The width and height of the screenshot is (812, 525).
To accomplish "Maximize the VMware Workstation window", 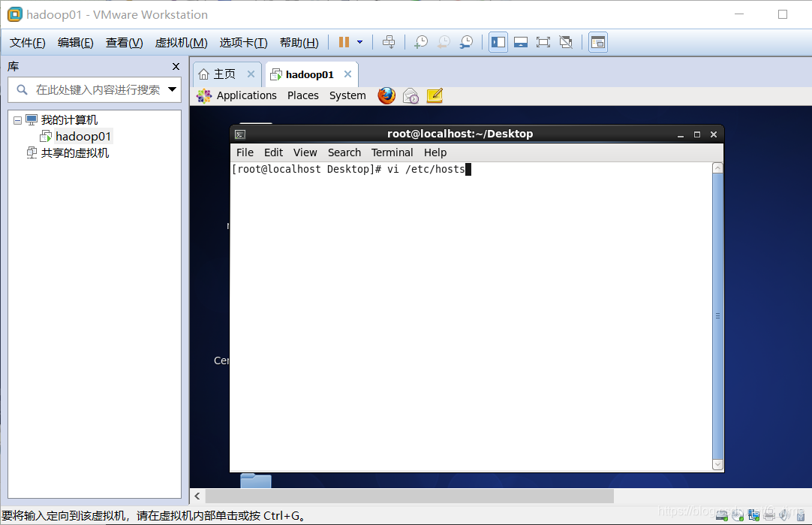I will click(783, 14).
